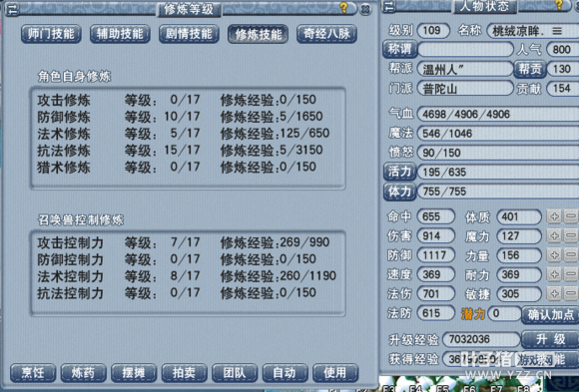Click the 使用 button
This screenshot has height=392, width=579.
pos(335,373)
